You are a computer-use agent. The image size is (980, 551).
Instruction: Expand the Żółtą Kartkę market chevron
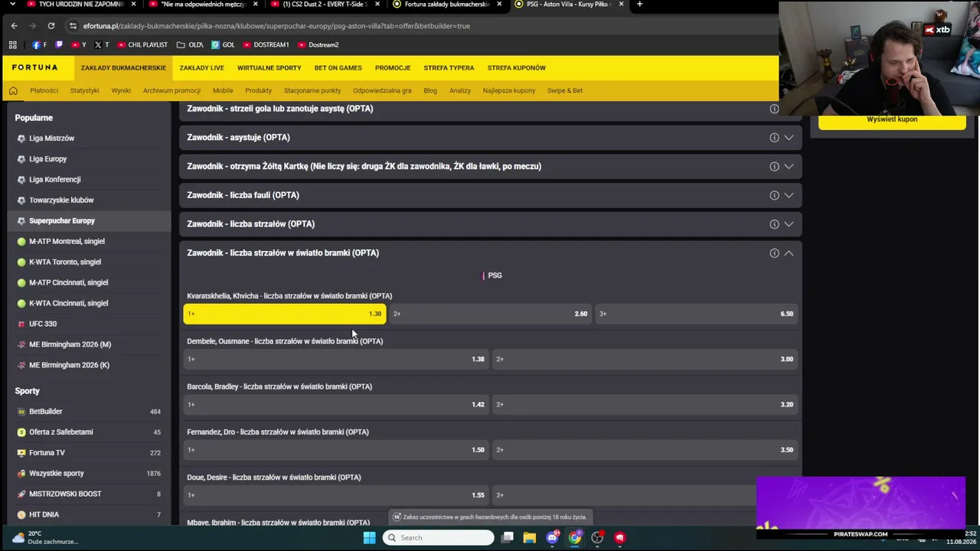click(789, 166)
